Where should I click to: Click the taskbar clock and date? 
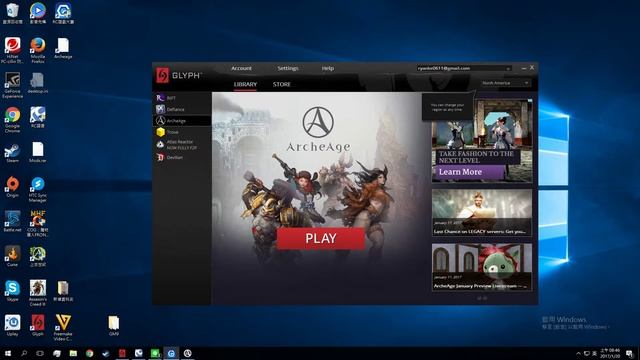(x=610, y=353)
